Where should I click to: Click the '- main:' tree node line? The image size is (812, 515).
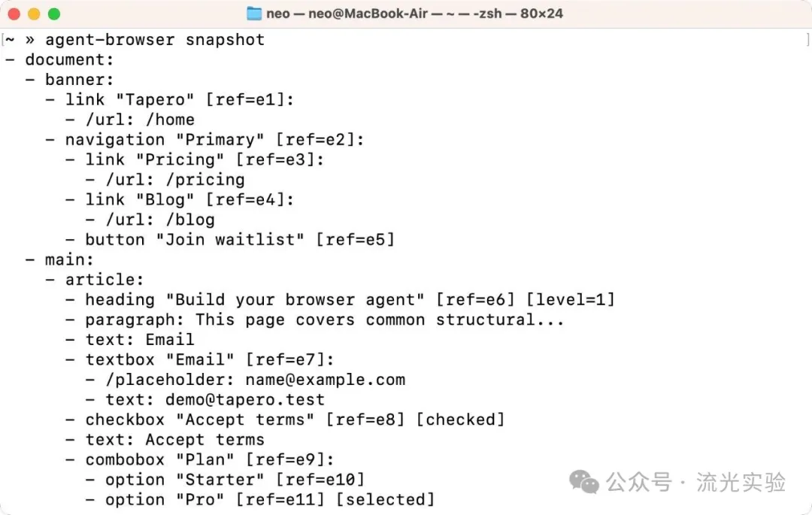click(59, 260)
